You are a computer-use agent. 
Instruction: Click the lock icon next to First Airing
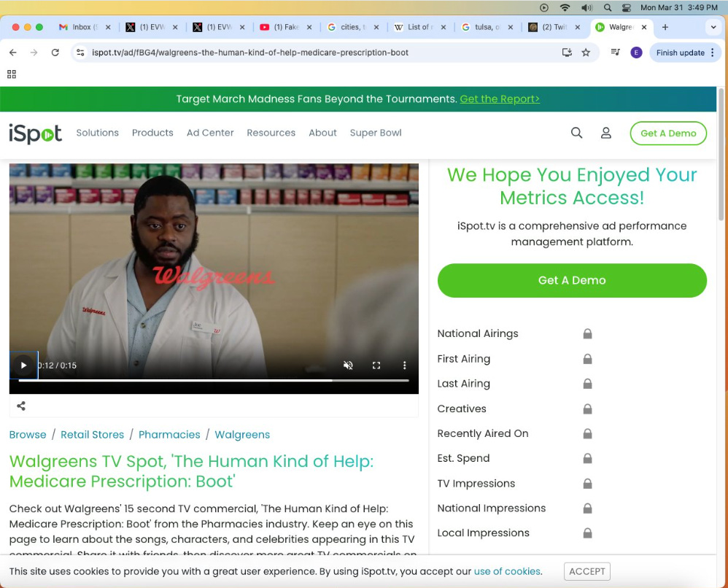[587, 358]
